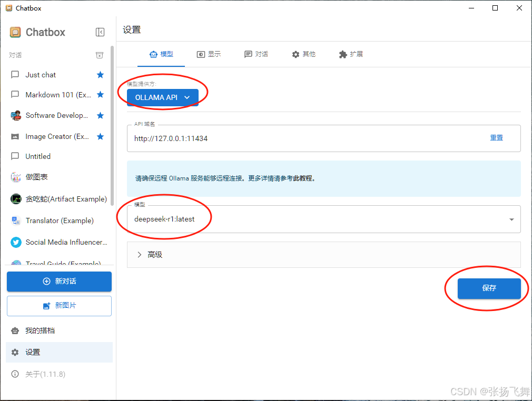Switch to the 扩展 tab
Viewport: 532px width, 401px height.
pyautogui.click(x=351, y=54)
